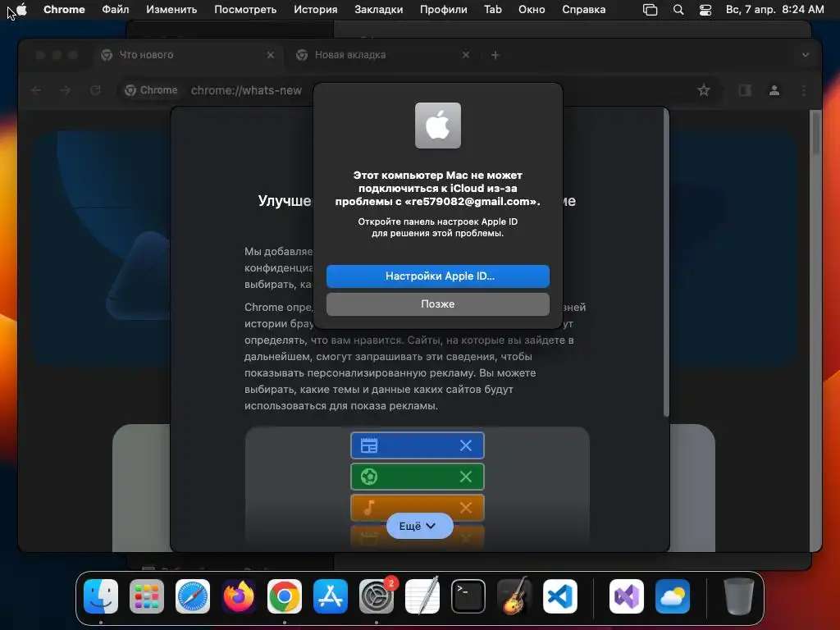
Task: Open tab search dropdown arrow
Action: pos(806,55)
